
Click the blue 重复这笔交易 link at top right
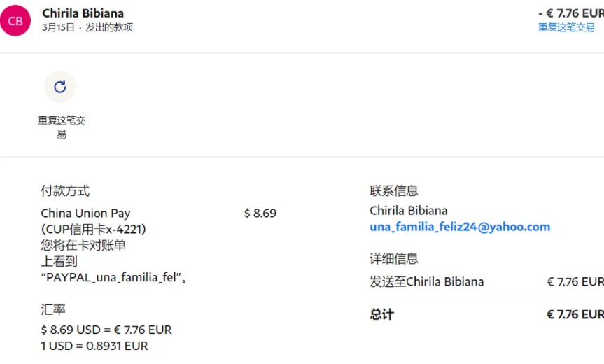[x=566, y=28]
